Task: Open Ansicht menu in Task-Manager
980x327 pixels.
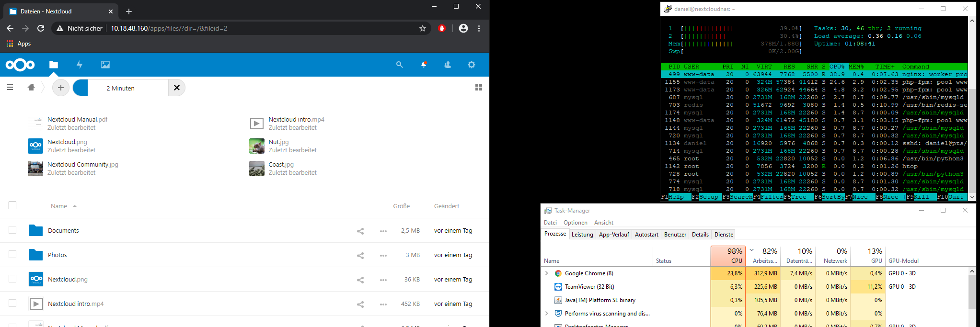Action: 604,223
